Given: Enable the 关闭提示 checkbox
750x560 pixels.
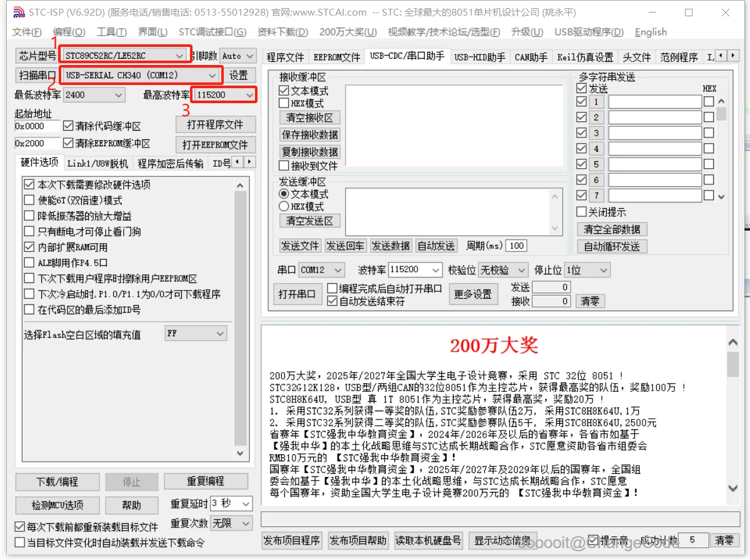Looking at the screenshot, I should point(582,212).
